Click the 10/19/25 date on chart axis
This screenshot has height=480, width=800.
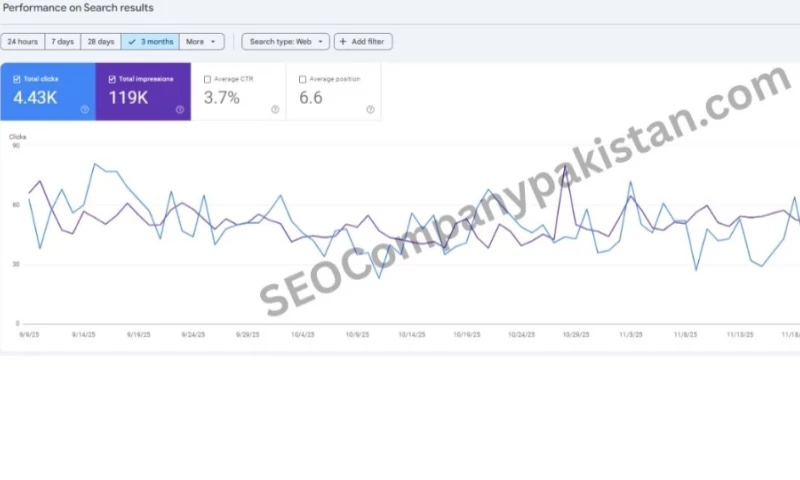point(467,335)
